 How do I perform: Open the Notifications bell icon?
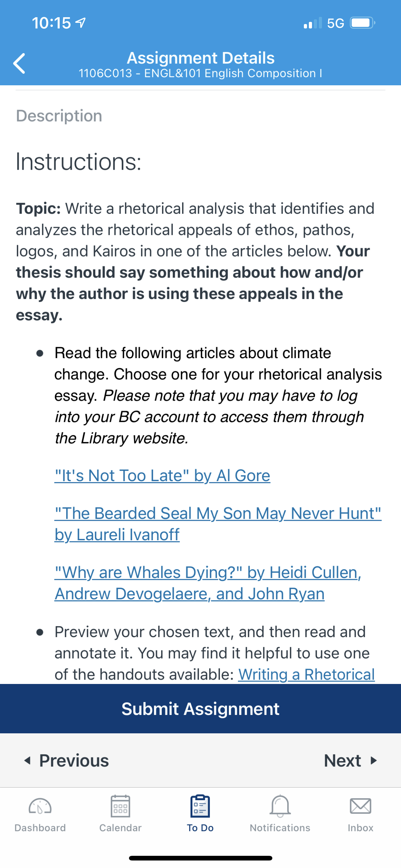pyautogui.click(x=280, y=806)
